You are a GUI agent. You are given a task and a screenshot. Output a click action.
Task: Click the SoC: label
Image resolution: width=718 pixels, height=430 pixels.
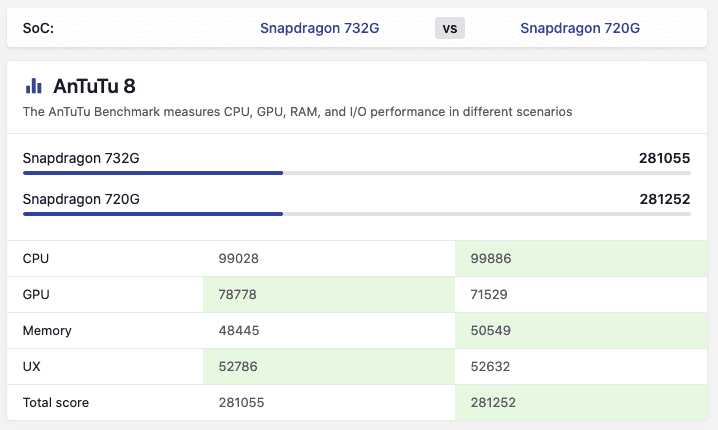click(38, 28)
